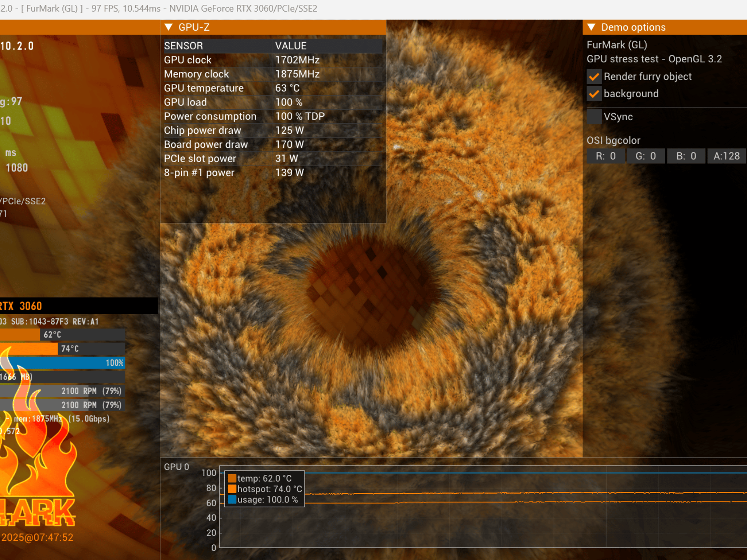Click the 20 mark on graph axis
The width and height of the screenshot is (747, 560).
211,533
